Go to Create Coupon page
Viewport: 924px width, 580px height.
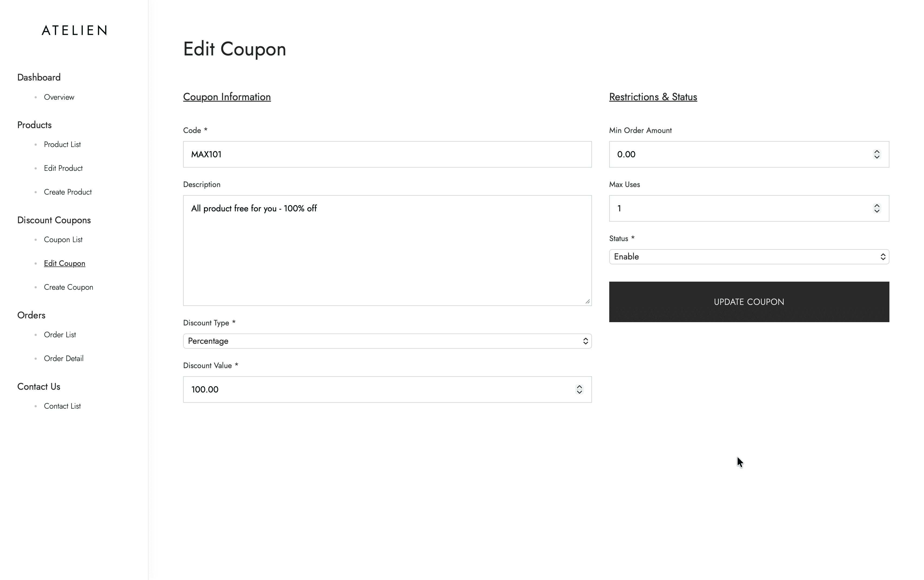(x=69, y=287)
